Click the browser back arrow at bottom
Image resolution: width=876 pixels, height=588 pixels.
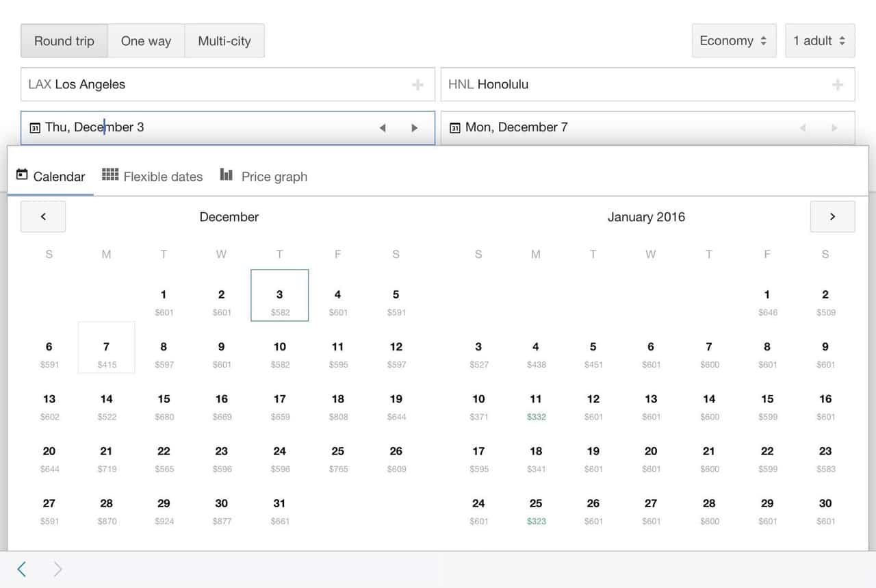[22, 569]
